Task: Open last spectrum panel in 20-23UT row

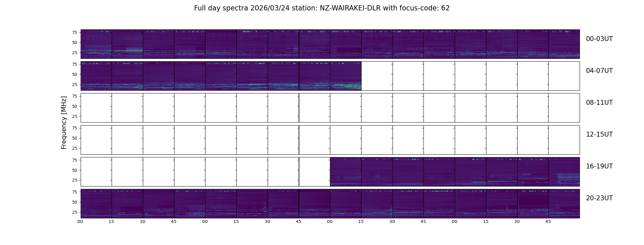Action: click(564, 203)
